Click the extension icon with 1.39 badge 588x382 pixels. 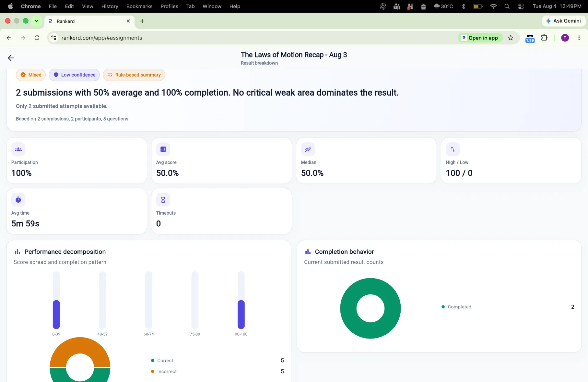click(x=530, y=38)
